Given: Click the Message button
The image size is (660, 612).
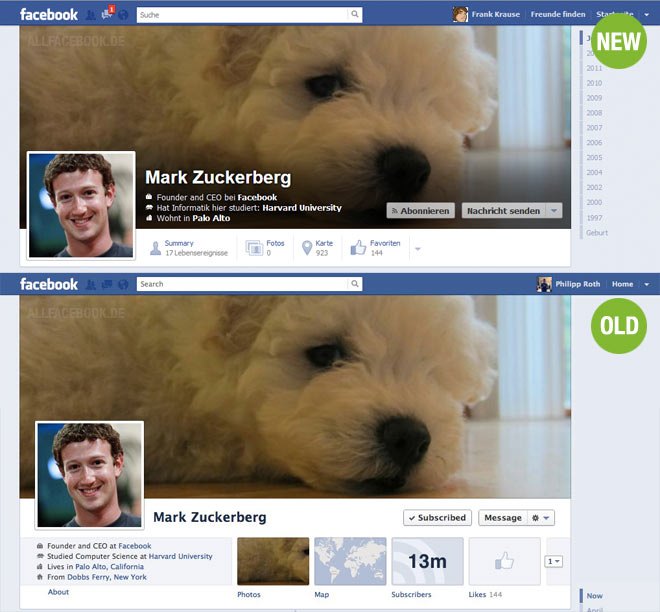Looking at the screenshot, I should pyautogui.click(x=503, y=518).
